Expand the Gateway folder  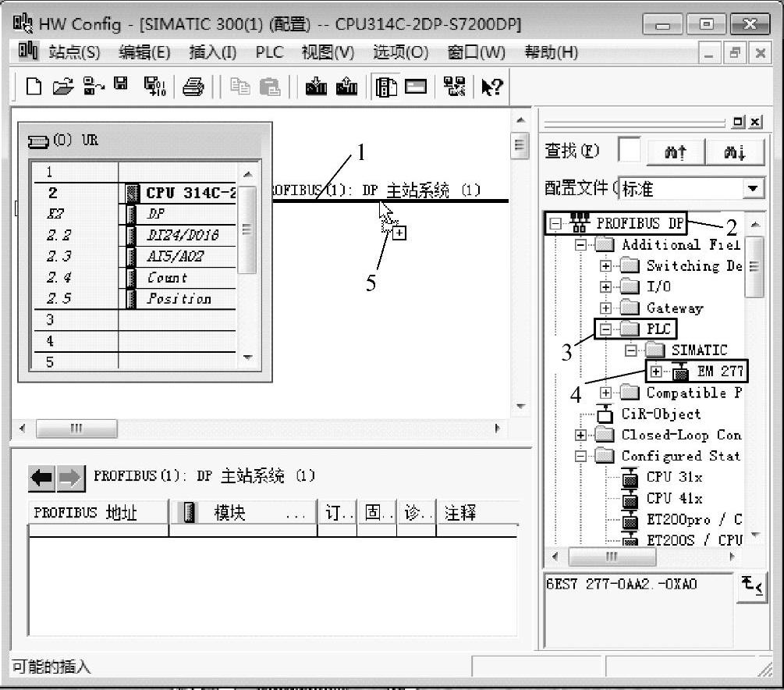pos(605,308)
